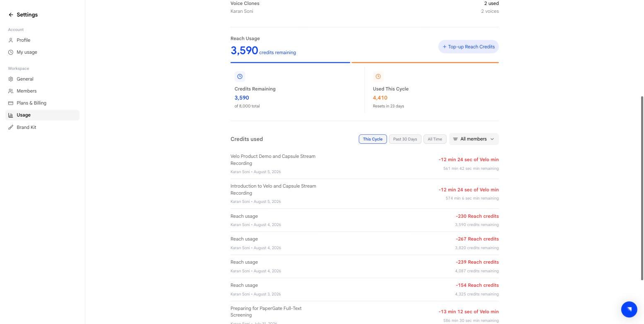
Task: Click the -230 Reach credits amount
Action: (x=477, y=216)
